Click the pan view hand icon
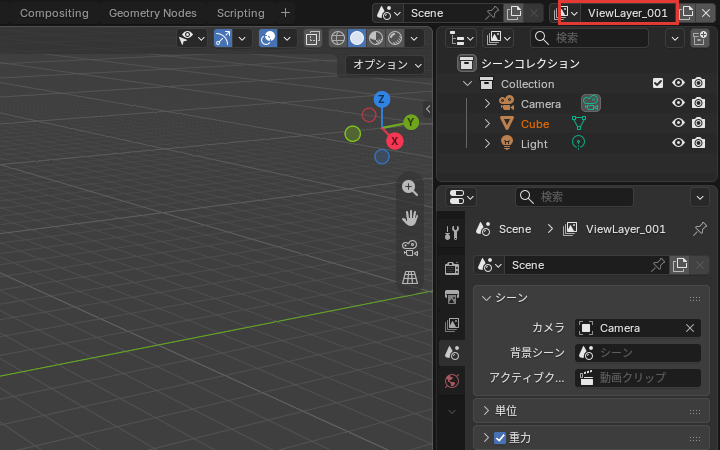720x450 pixels. pos(410,218)
